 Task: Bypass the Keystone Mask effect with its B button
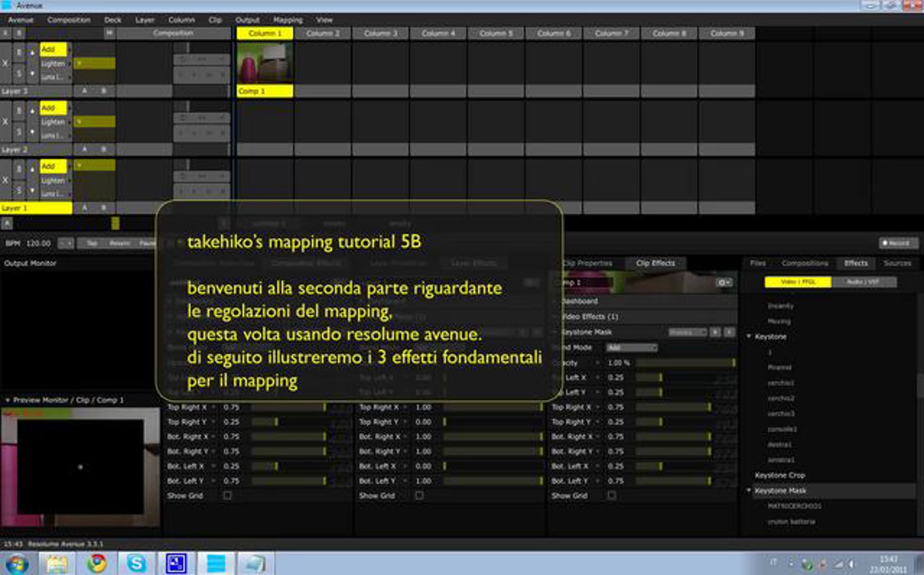click(715, 332)
